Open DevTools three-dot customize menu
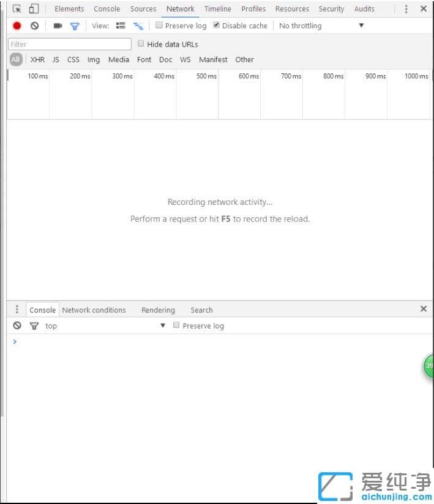Screen dimensions: 434x504 [x=406, y=9]
